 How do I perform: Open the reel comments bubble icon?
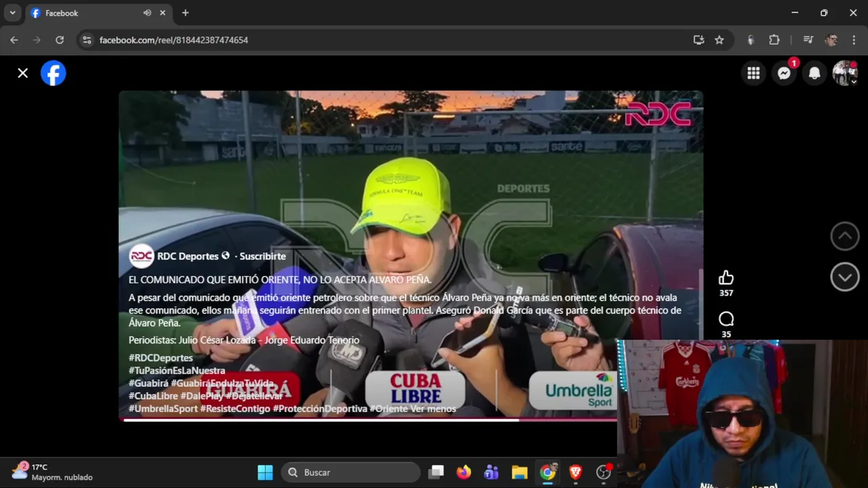pos(726,319)
